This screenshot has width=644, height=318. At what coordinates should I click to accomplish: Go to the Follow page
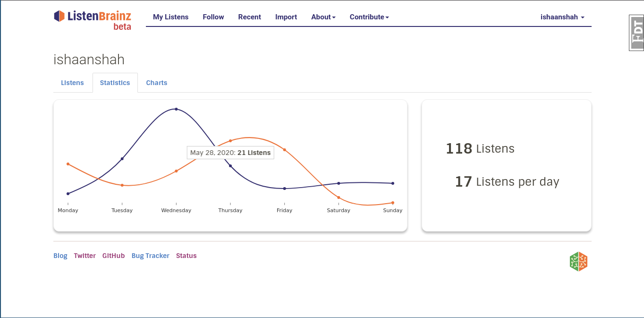point(213,17)
